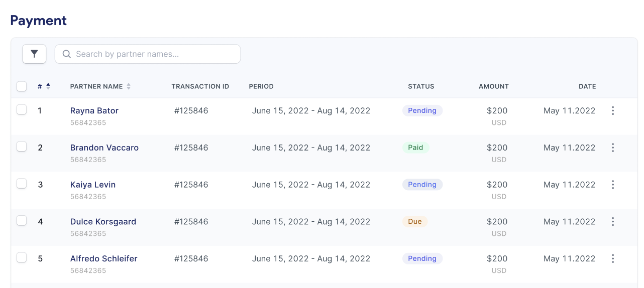Select the Dulce Korsgaard row checkbox
This screenshot has height=288, width=644.
(22, 221)
